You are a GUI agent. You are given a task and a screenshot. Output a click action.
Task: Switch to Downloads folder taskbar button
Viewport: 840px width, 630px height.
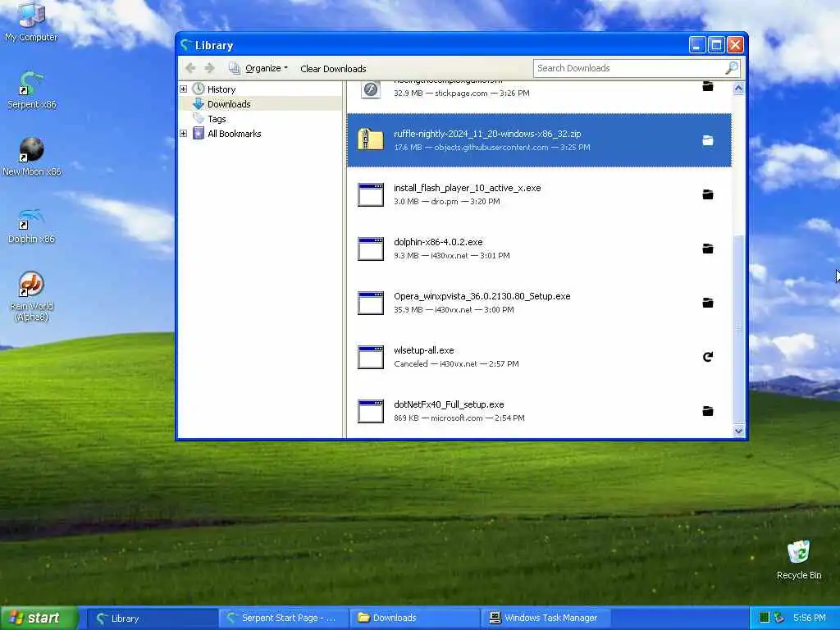point(414,618)
